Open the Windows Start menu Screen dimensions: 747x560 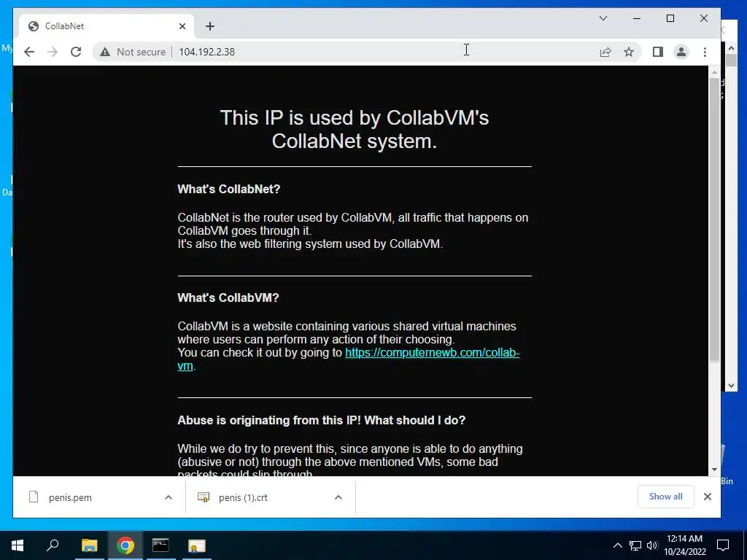click(18, 545)
